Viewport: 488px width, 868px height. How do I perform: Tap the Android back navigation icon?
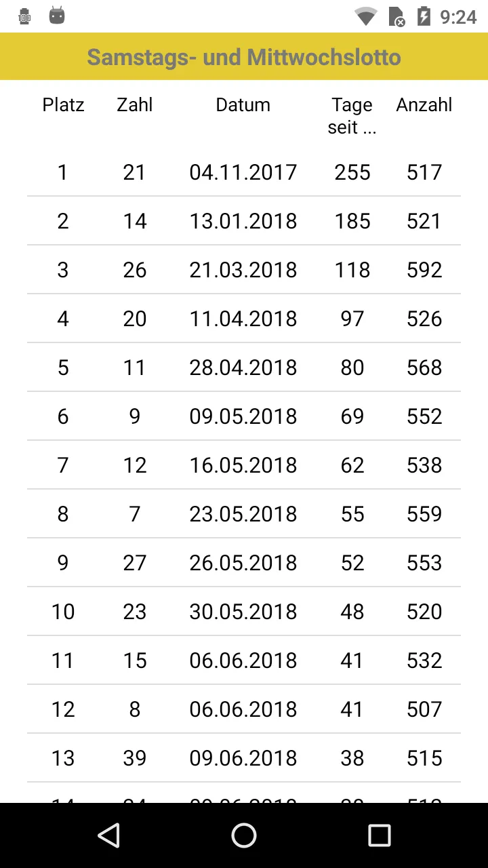[109, 835]
